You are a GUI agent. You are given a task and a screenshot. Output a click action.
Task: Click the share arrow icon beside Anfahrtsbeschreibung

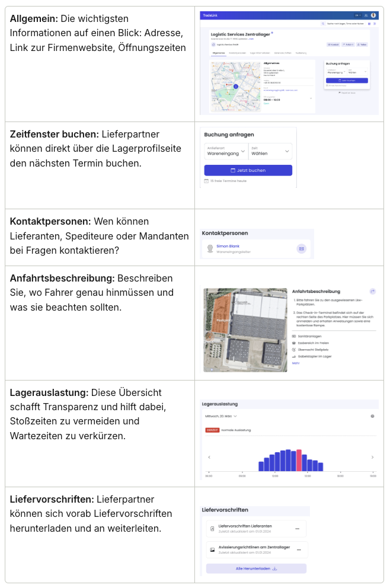click(x=372, y=292)
